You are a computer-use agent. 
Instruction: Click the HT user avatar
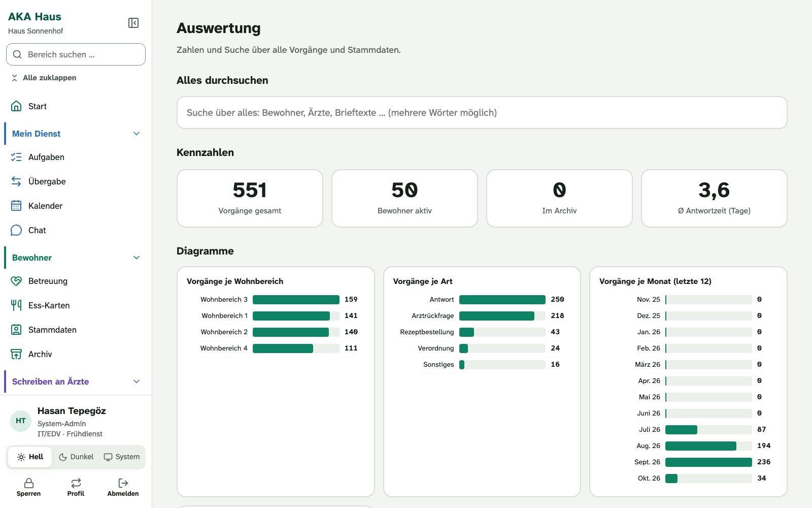(x=21, y=421)
